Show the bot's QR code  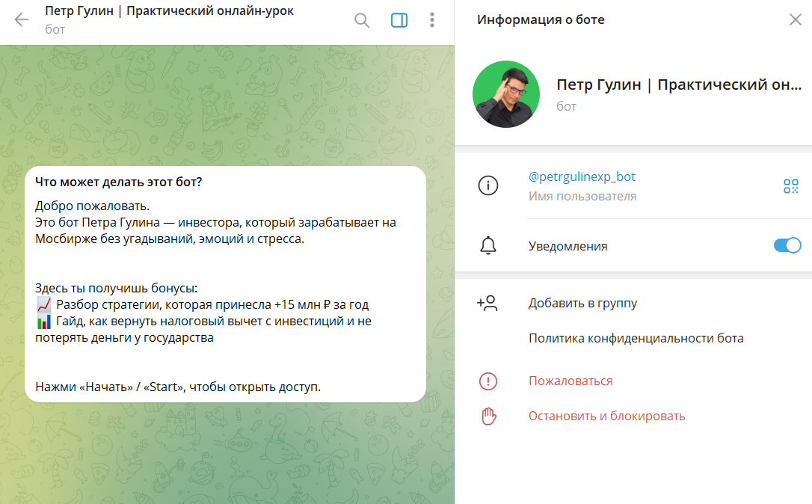[790, 186]
